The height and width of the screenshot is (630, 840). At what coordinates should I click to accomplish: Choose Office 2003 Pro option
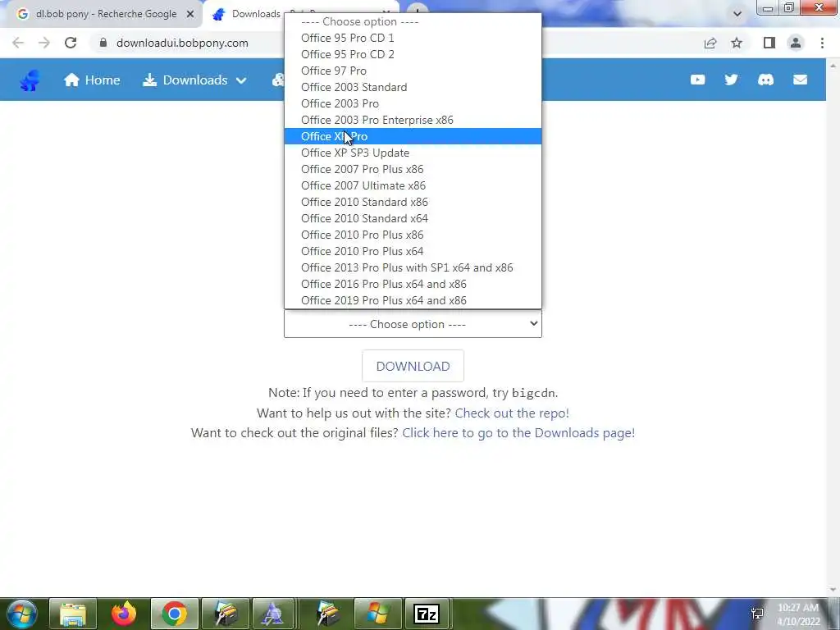(413, 103)
